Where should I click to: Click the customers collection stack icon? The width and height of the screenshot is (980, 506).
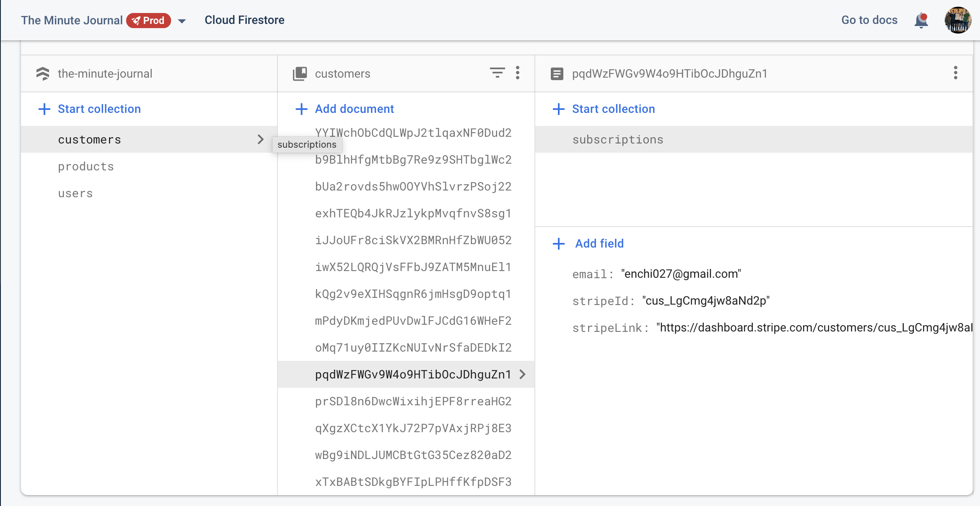[x=300, y=73]
